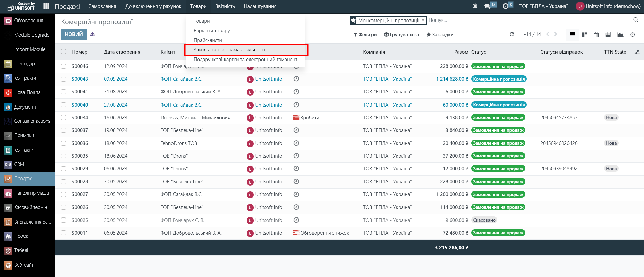Click the download export icon beside НОВИЙ
644x277 pixels.
click(x=93, y=34)
